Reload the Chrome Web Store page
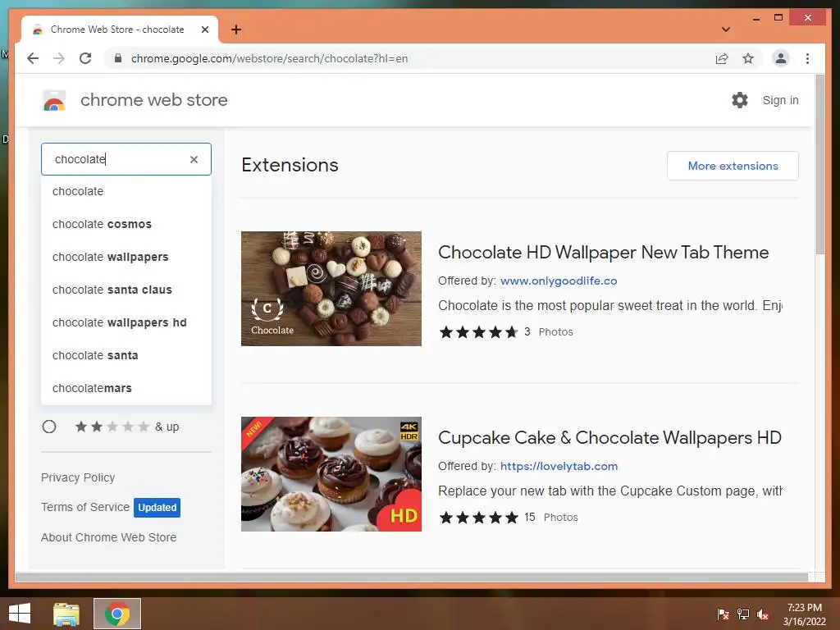This screenshot has width=840, height=630. [x=85, y=58]
